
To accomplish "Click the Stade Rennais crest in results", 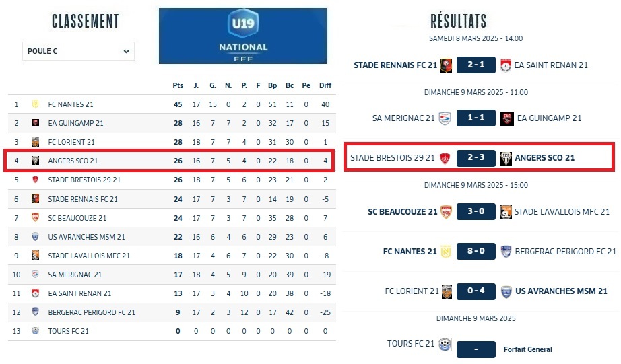I will pyautogui.click(x=446, y=65).
